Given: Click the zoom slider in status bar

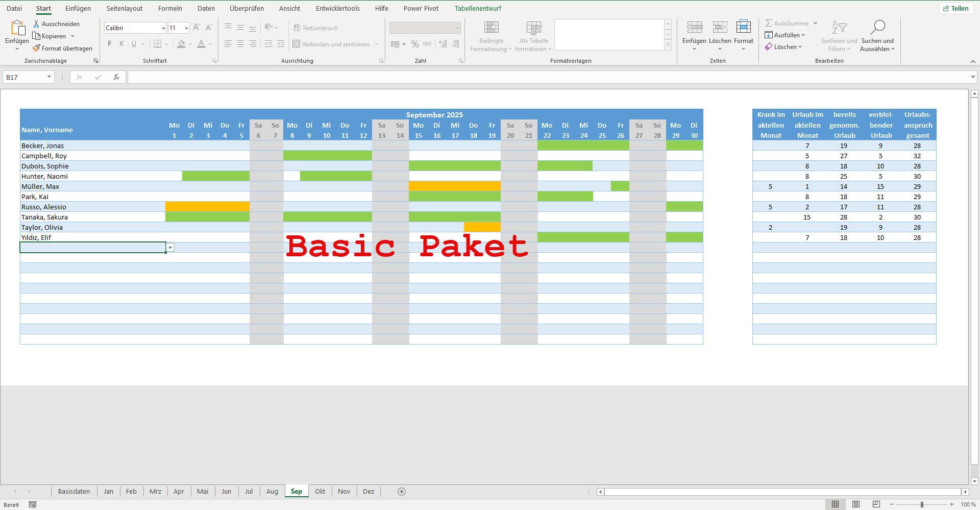Looking at the screenshot, I should [922, 504].
